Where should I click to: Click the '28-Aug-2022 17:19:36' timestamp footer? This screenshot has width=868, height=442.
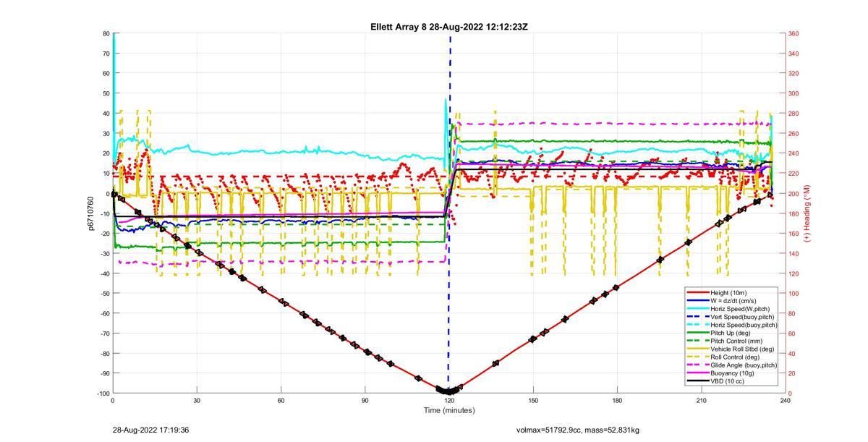(x=150, y=430)
